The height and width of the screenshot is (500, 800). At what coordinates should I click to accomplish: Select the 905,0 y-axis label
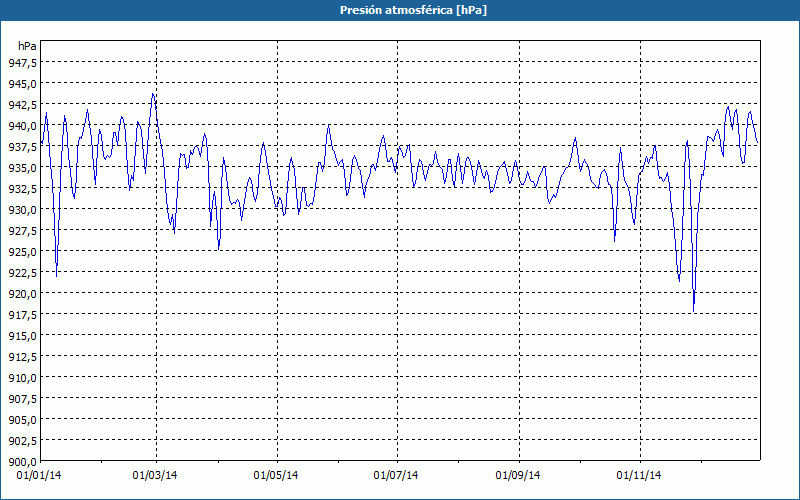[x=22, y=419]
